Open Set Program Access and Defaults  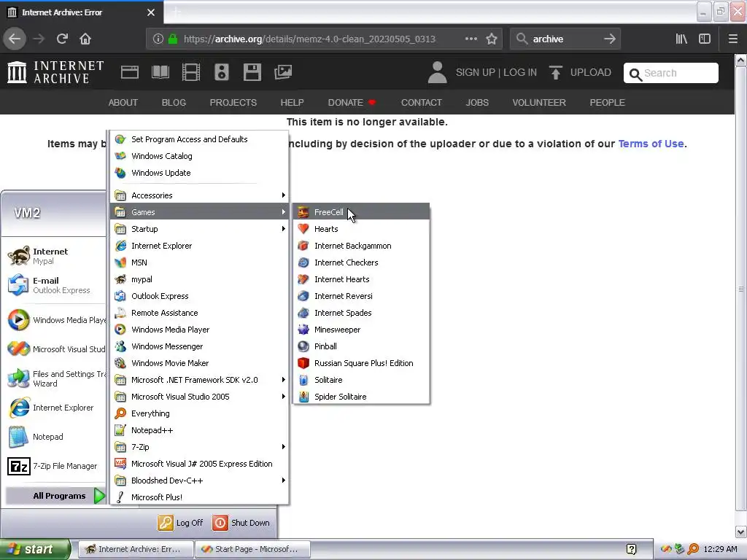(x=200, y=139)
